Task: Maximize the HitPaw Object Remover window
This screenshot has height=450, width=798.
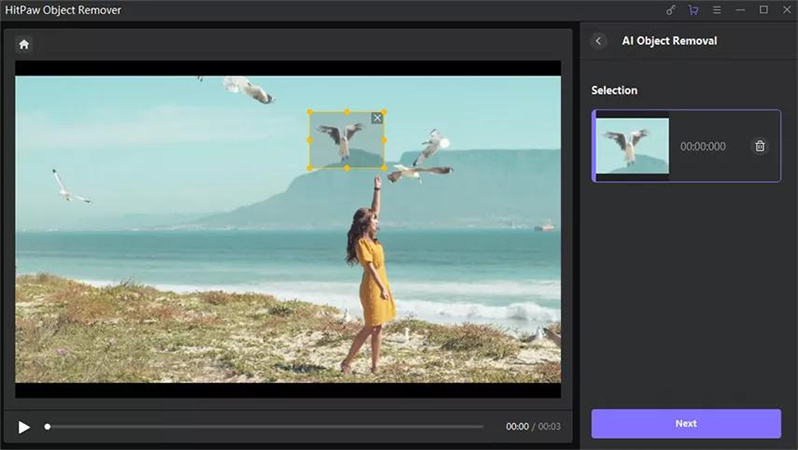Action: 764,10
